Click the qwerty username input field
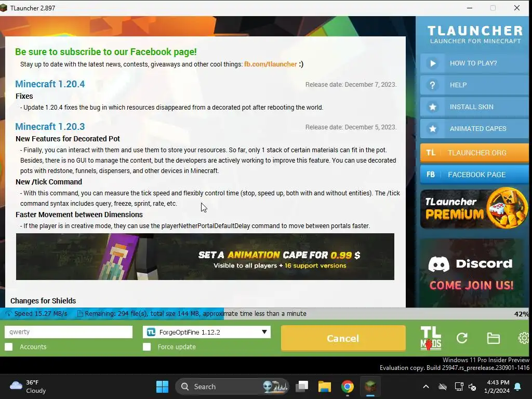This screenshot has width=532, height=399. coord(69,332)
